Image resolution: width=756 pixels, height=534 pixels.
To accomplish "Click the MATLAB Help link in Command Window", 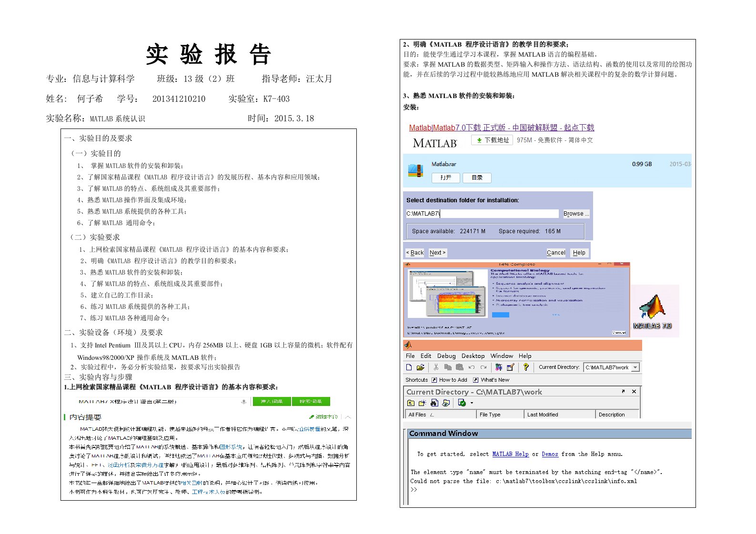I will tap(510, 454).
